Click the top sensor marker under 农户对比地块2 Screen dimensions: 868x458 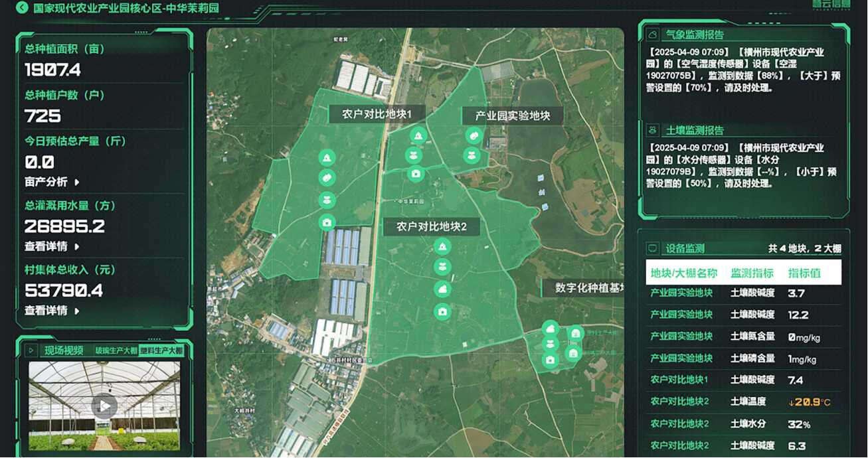pyautogui.click(x=442, y=247)
